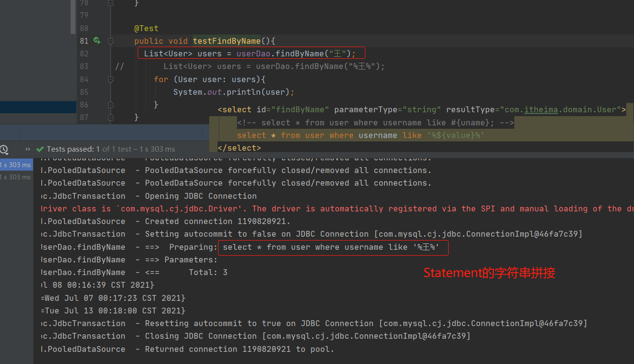Viewport: 634px width, 364px height.
Task: Click the project panel vertical scrollbar
Action: 73,17
